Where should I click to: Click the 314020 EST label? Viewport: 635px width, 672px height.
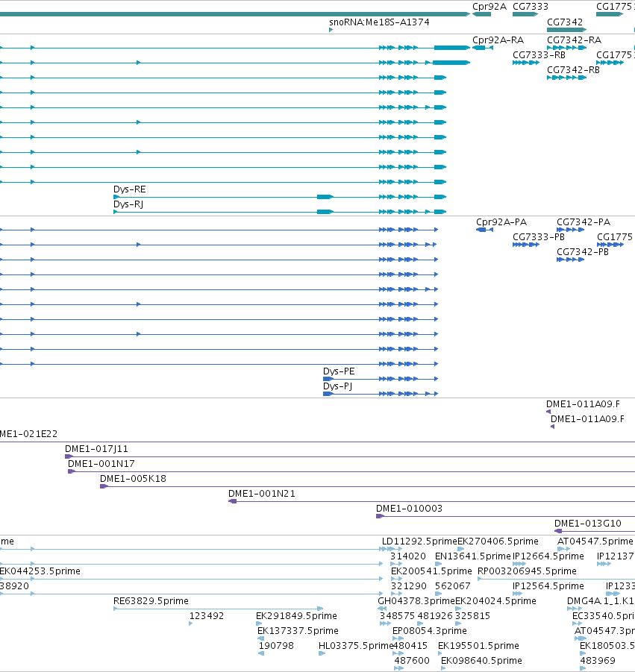[x=407, y=556]
